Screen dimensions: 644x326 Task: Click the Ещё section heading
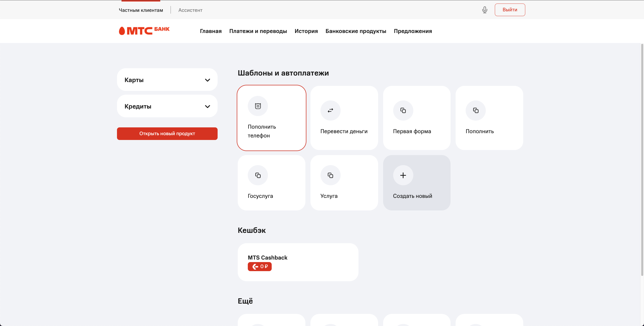click(x=245, y=301)
